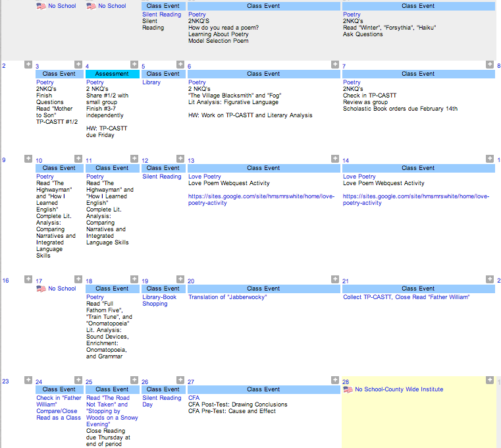Add event on day 2 plus icon

(28, 65)
